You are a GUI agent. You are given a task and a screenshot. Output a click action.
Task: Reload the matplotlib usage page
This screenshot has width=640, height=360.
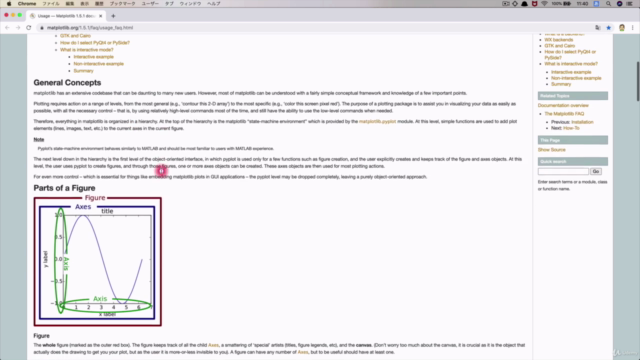tap(29, 28)
